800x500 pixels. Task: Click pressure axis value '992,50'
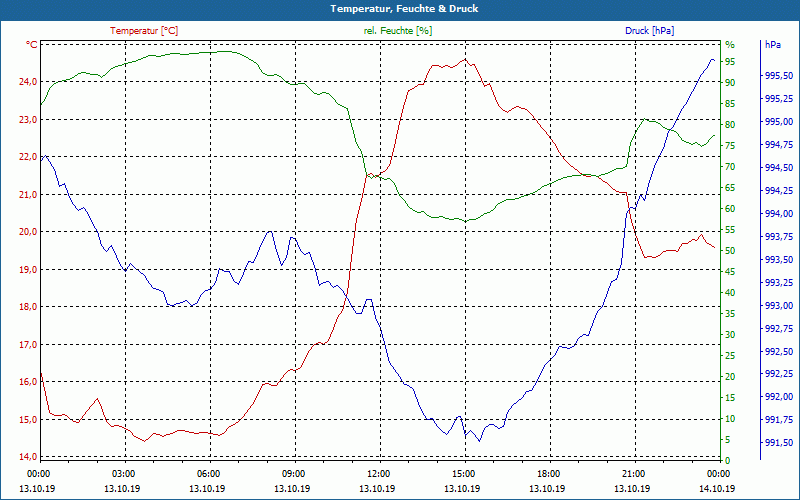[779, 352]
